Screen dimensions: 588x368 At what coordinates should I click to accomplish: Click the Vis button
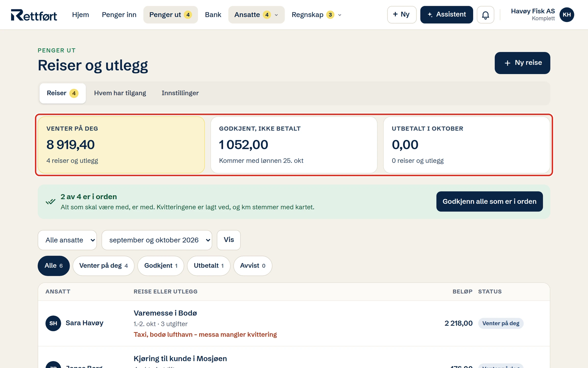coord(229,240)
